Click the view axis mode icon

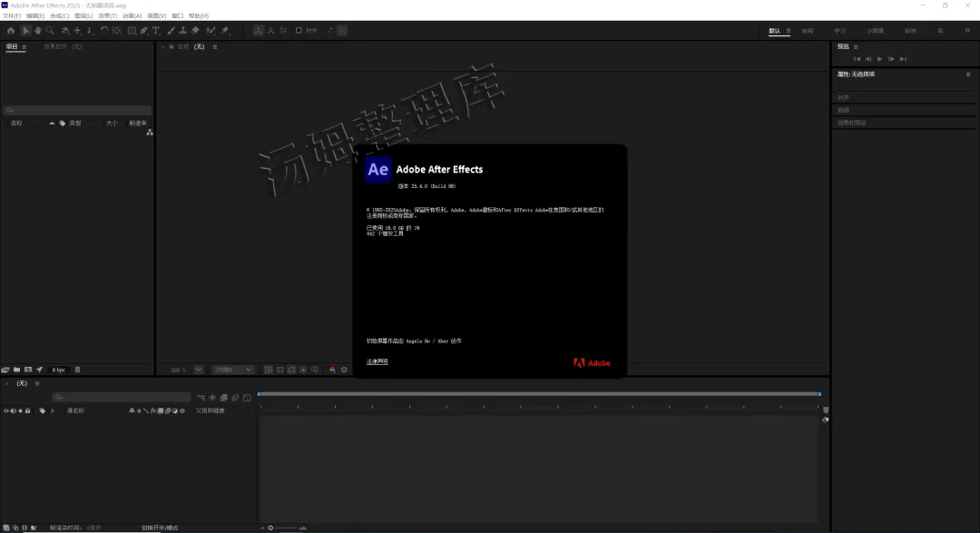283,30
